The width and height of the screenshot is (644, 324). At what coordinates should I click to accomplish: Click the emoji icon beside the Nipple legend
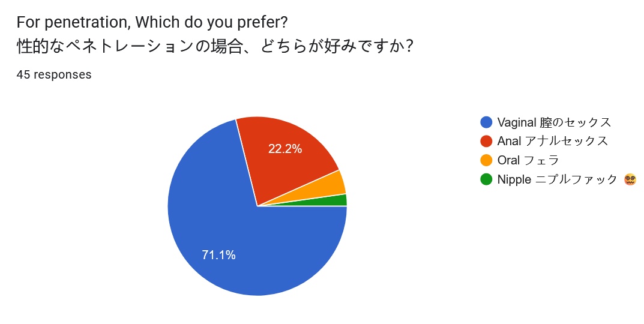(630, 179)
